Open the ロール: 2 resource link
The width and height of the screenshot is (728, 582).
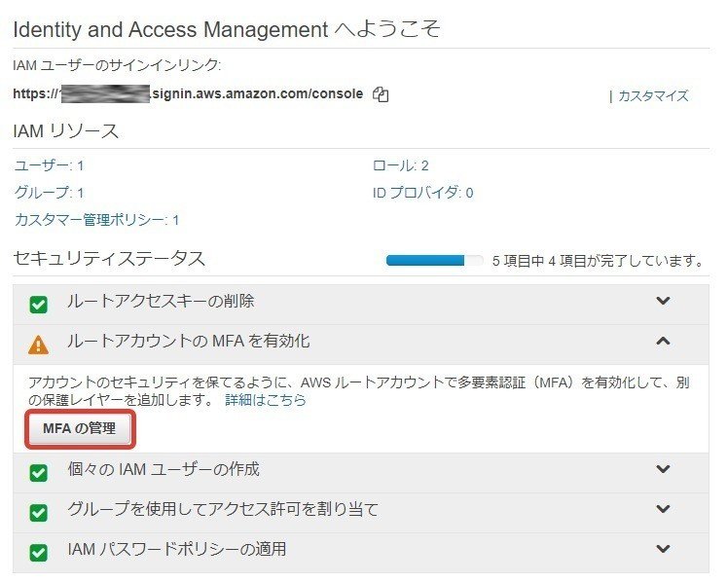click(401, 165)
